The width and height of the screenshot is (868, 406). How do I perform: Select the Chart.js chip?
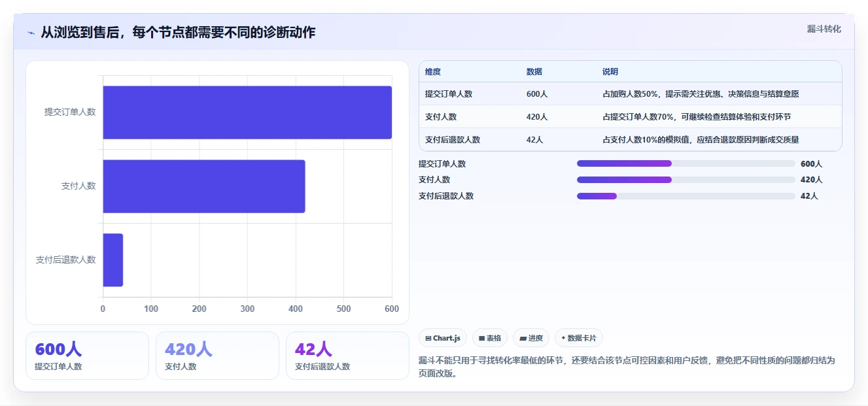pos(443,338)
